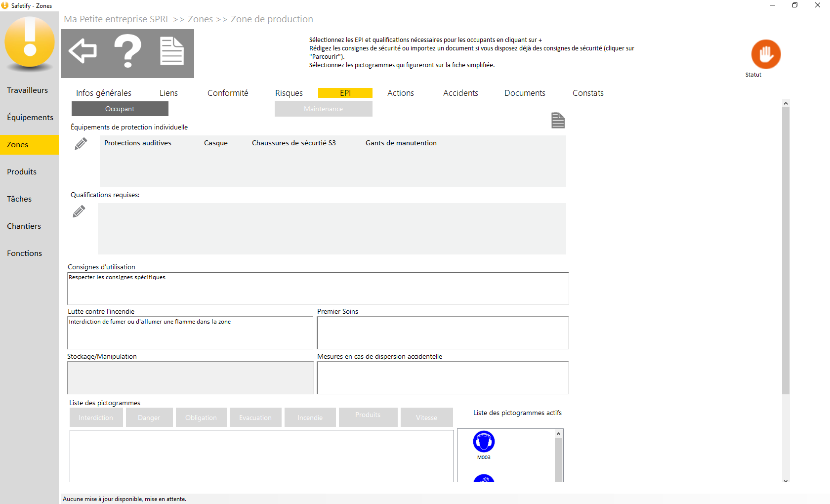Open the Documents tab
This screenshot has width=830, height=504.
pos(525,93)
